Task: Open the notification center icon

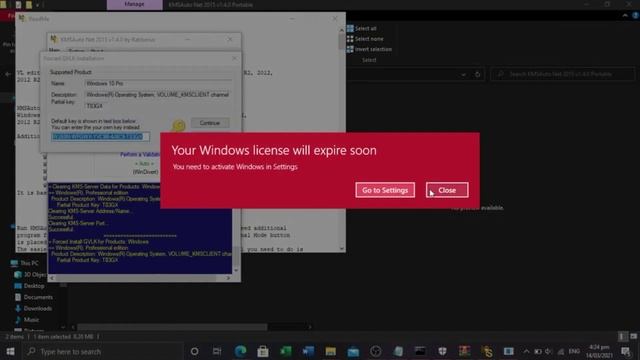Action: click(x=626, y=351)
